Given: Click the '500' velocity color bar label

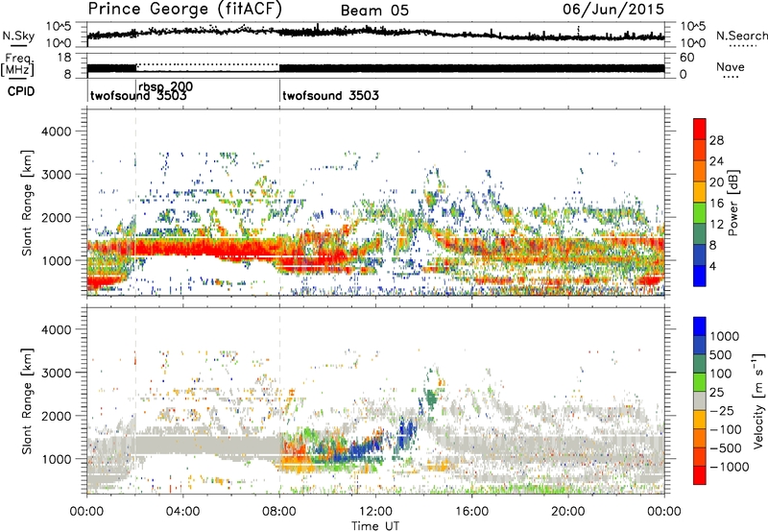Looking at the screenshot, I should [721, 355].
